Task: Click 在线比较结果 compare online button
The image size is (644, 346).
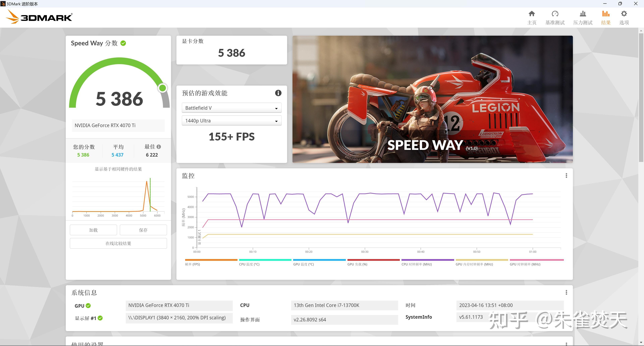Action: pos(118,243)
